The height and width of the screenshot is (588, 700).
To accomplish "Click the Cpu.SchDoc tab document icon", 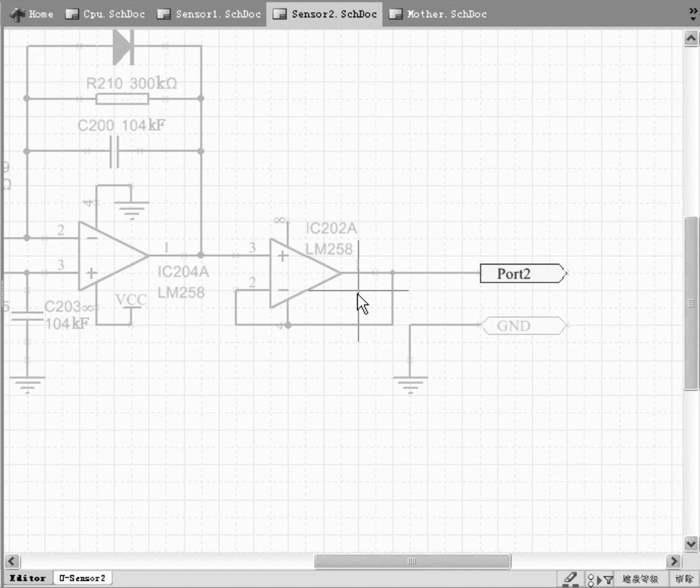I will click(x=72, y=14).
